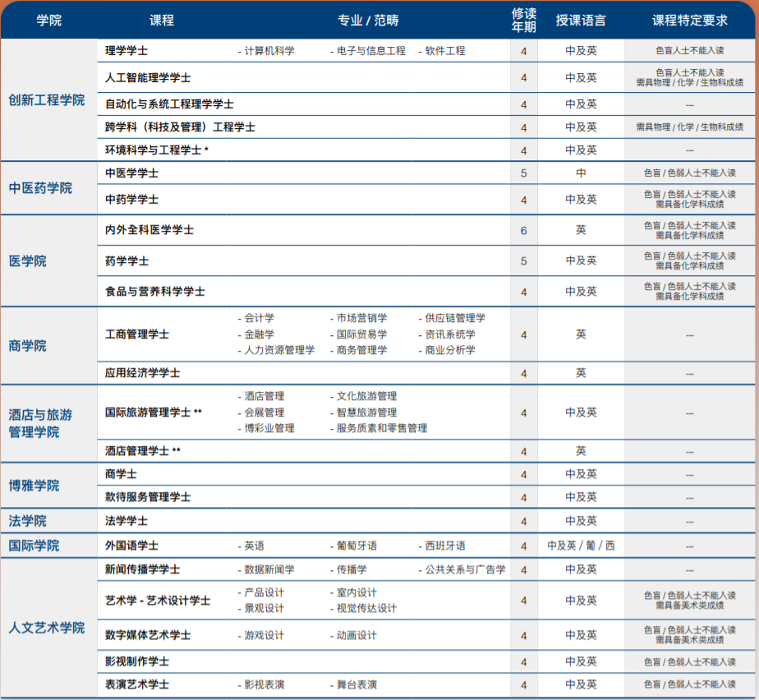Click the 学院 column header

tap(49, 21)
